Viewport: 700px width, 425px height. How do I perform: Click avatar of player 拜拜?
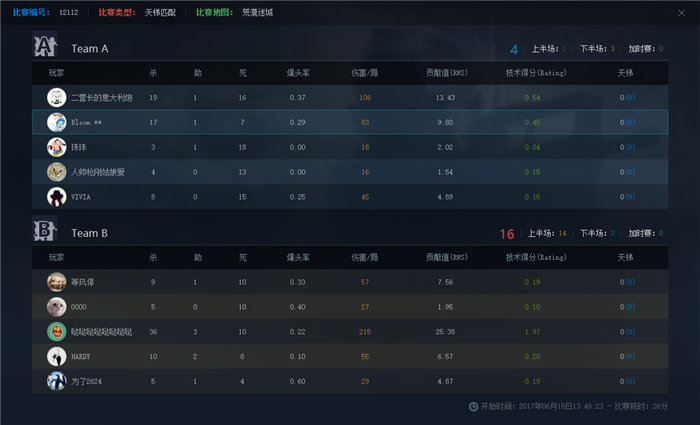[x=56, y=147]
